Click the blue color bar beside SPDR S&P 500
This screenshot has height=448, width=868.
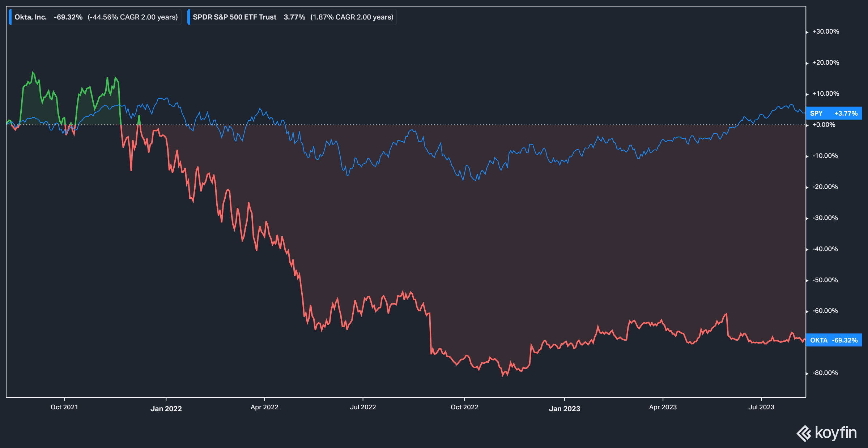189,17
